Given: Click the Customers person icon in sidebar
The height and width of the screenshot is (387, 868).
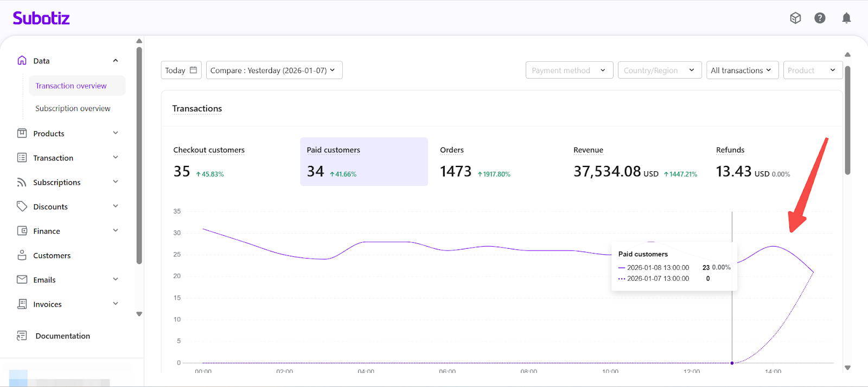Looking at the screenshot, I should tap(22, 255).
